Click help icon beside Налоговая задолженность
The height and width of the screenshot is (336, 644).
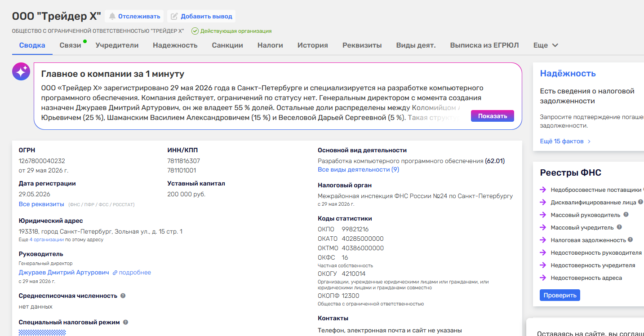(x=630, y=240)
